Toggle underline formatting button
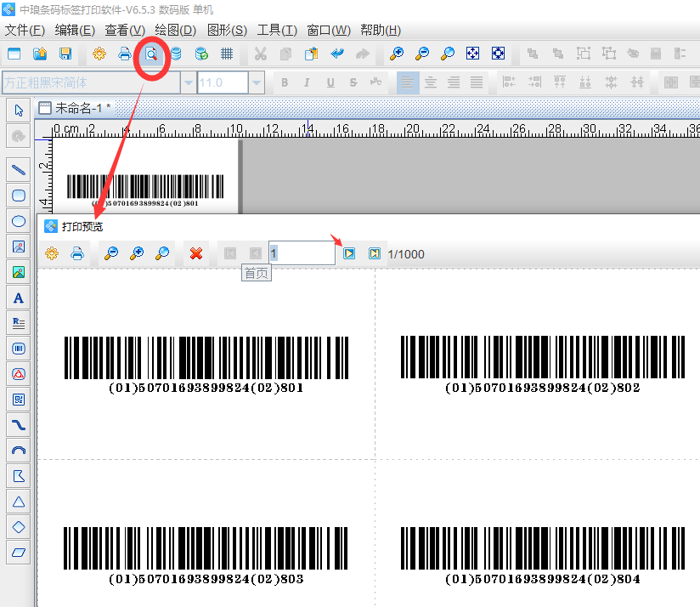The height and width of the screenshot is (607, 700). pos(330,82)
